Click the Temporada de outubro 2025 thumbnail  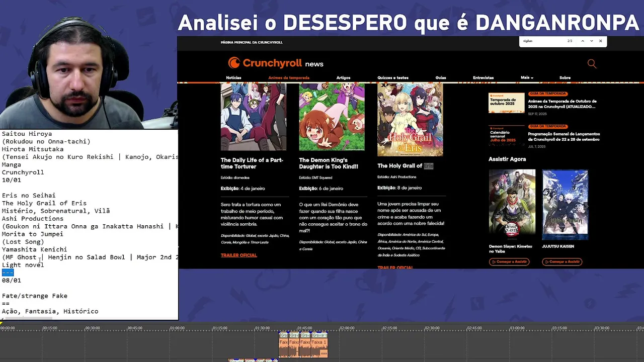pos(506,103)
